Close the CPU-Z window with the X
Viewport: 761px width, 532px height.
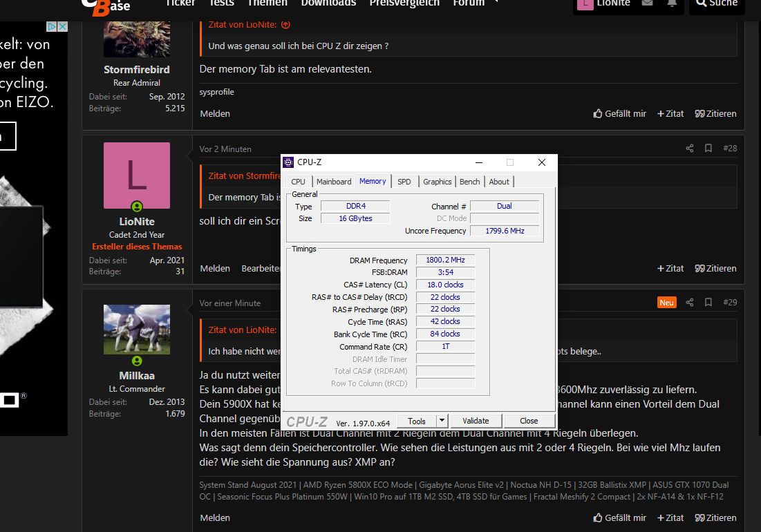click(x=542, y=162)
